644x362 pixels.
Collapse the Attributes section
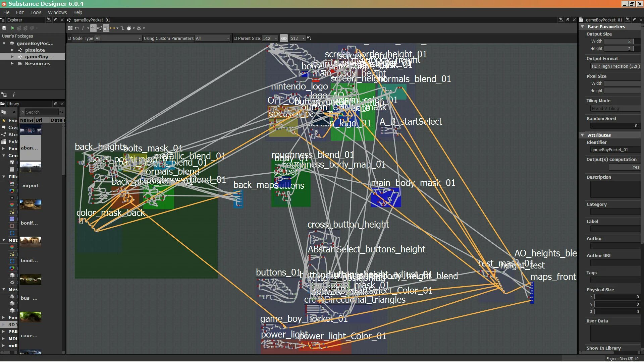(x=583, y=135)
